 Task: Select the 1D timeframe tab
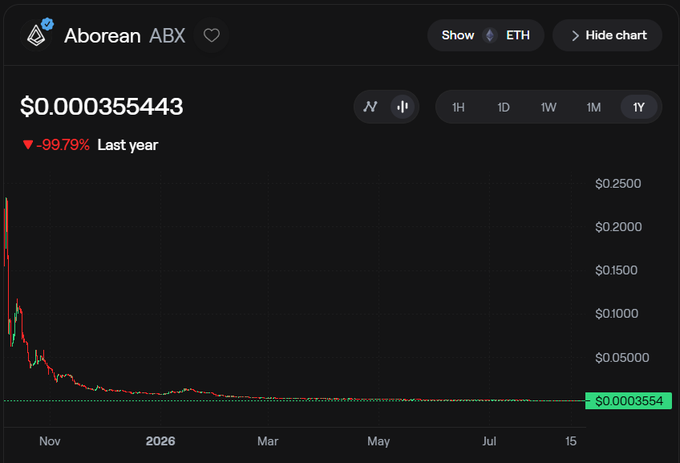click(x=503, y=107)
